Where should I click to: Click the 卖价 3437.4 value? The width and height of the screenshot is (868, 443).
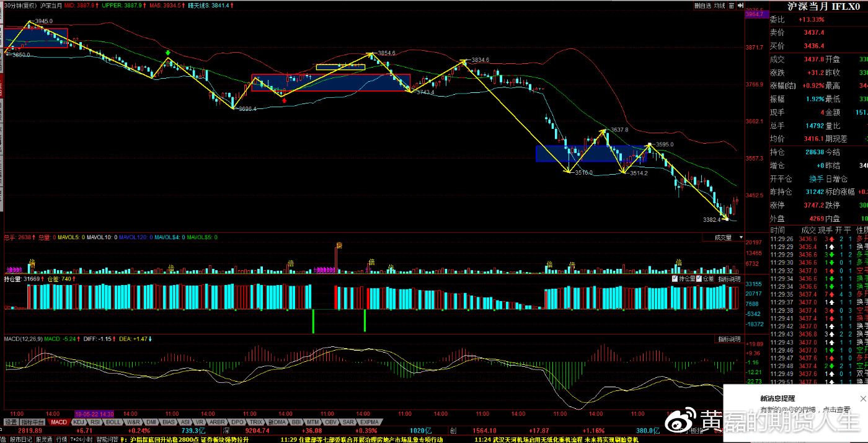[x=814, y=32]
